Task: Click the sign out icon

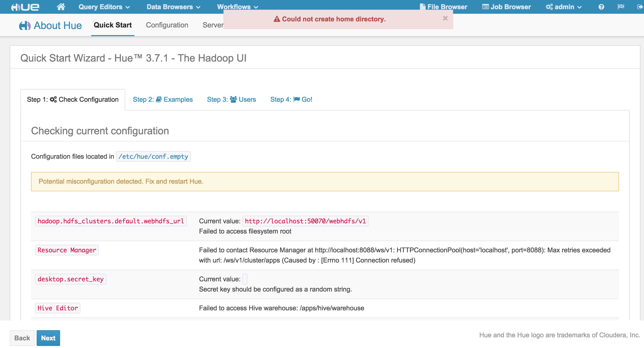Action: [640, 7]
